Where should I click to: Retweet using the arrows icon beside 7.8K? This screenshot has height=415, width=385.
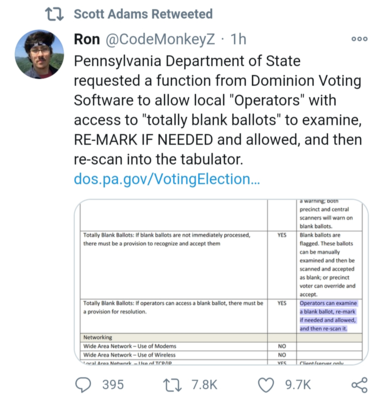coord(172,385)
